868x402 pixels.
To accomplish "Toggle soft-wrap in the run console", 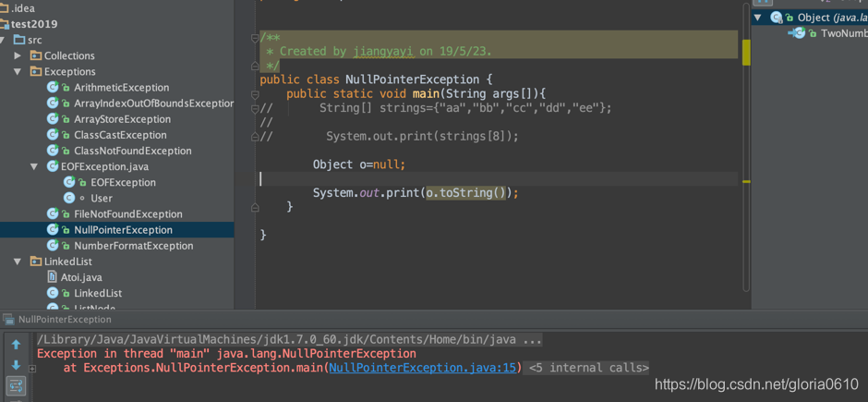I will (x=16, y=384).
